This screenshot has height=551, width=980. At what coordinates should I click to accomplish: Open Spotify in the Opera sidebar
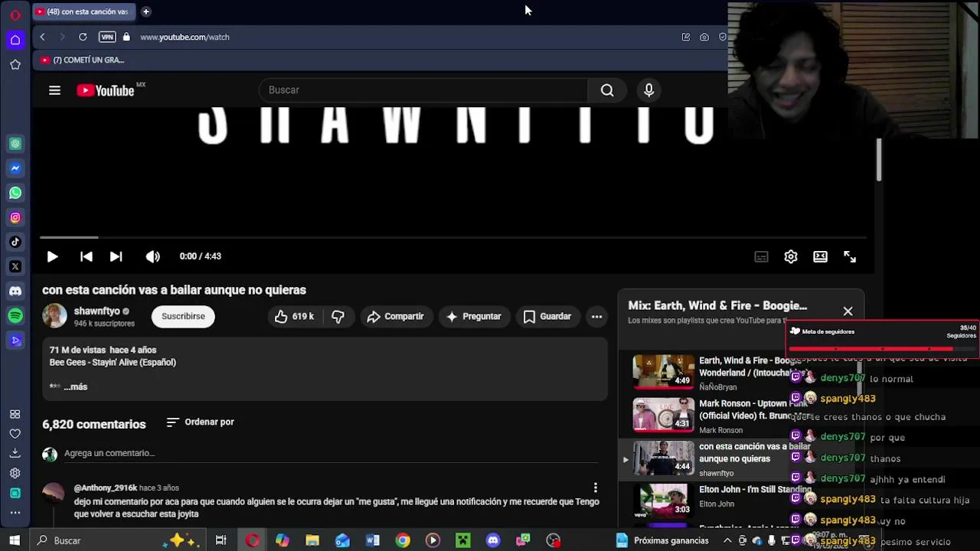[15, 315]
